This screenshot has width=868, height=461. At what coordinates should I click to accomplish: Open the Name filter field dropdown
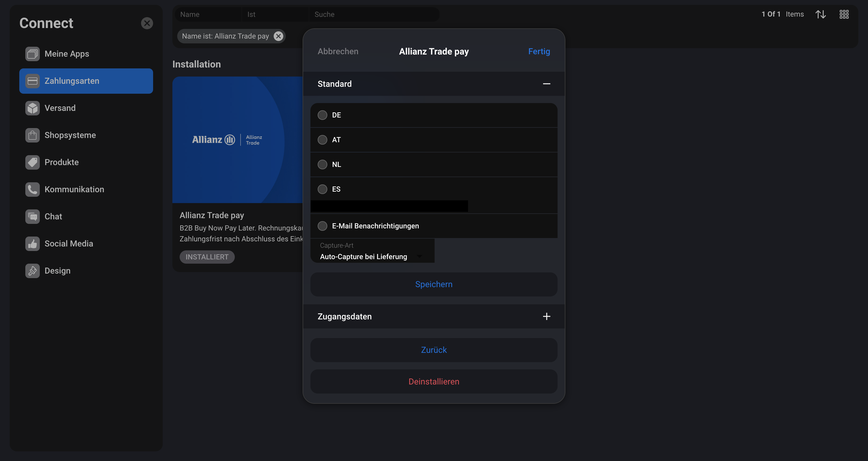coord(208,14)
